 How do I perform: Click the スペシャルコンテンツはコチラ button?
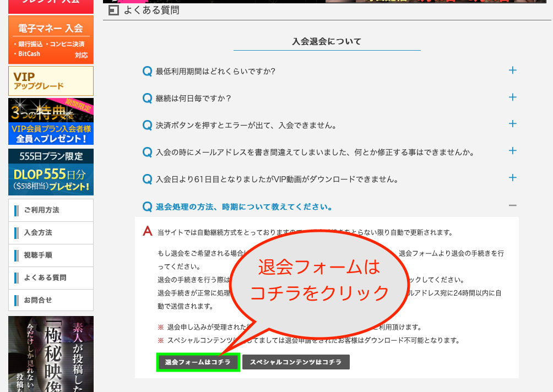[296, 362]
